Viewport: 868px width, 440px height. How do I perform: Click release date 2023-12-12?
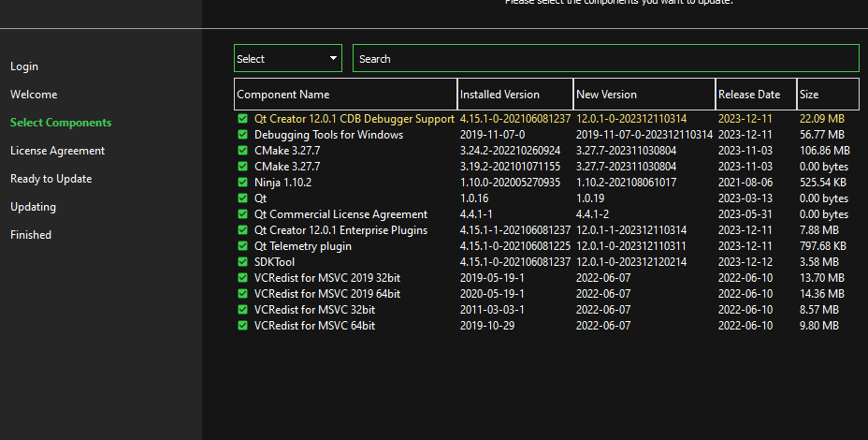tap(745, 261)
